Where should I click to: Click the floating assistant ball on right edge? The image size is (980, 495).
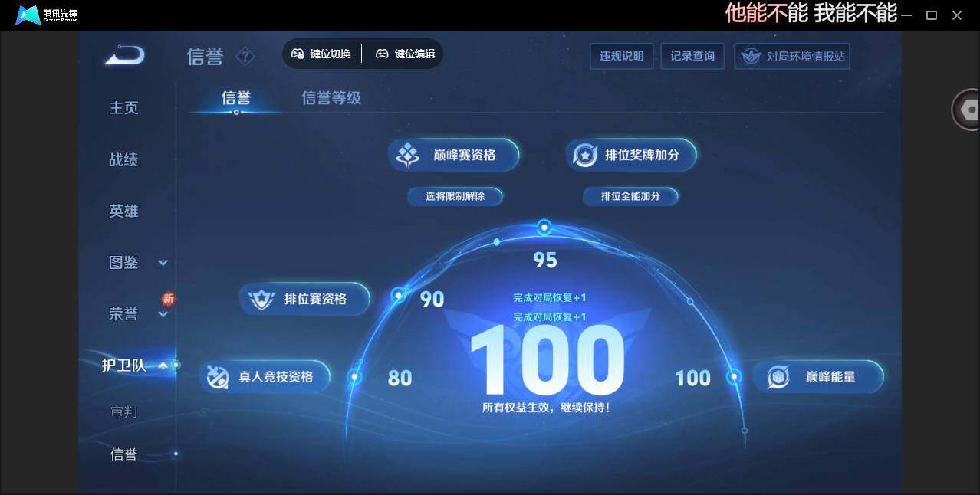pyautogui.click(x=968, y=109)
